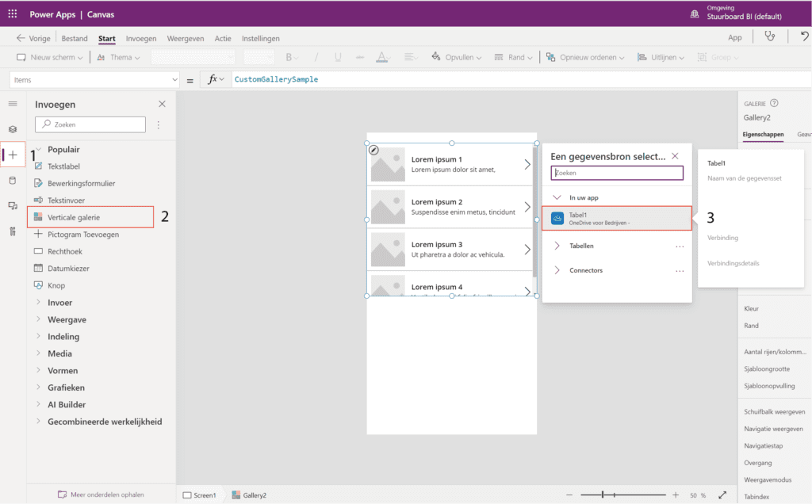Open the Nieuw scherm dropdown

coord(50,57)
